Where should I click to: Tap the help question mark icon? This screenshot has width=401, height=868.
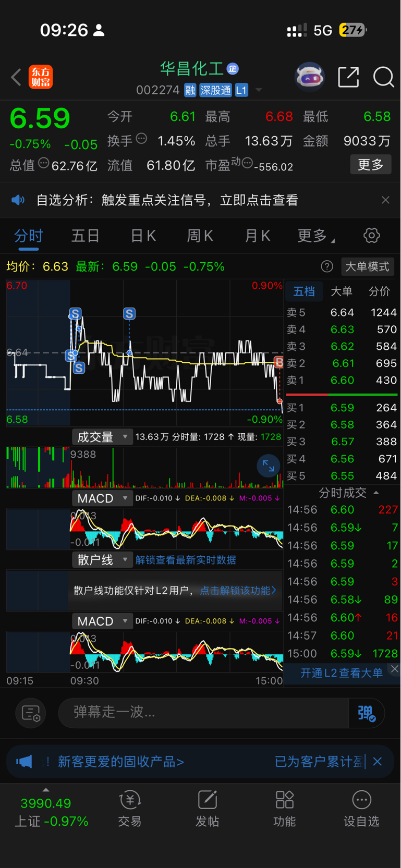coord(327,267)
